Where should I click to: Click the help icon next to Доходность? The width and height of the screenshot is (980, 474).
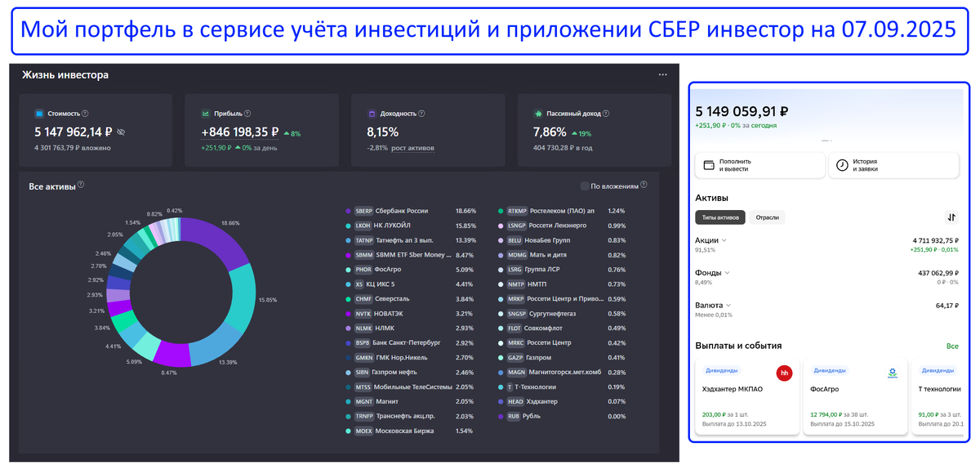click(x=422, y=114)
